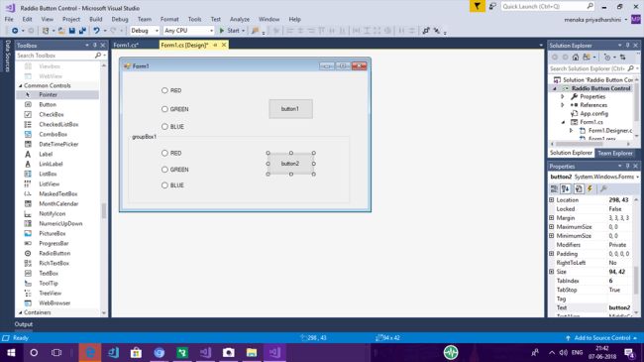Select App.config in Solution Explorer
This screenshot has width=644, height=362.
click(x=590, y=113)
